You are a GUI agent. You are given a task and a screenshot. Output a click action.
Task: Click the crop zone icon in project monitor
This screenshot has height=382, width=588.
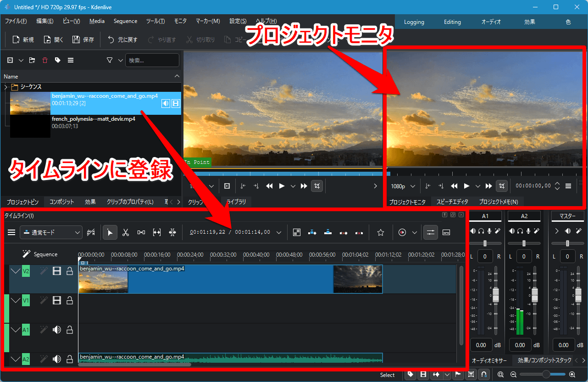coord(502,186)
